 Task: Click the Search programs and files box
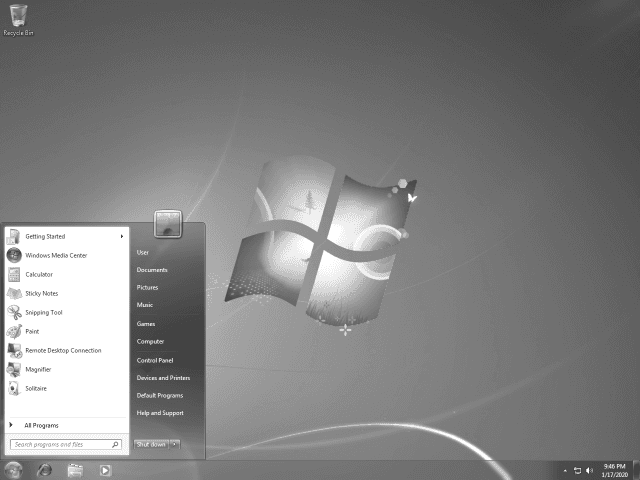click(60, 444)
